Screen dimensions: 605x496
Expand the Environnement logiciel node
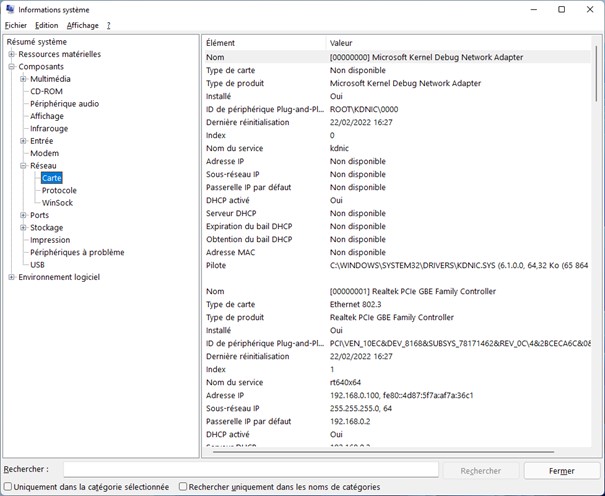[11, 277]
